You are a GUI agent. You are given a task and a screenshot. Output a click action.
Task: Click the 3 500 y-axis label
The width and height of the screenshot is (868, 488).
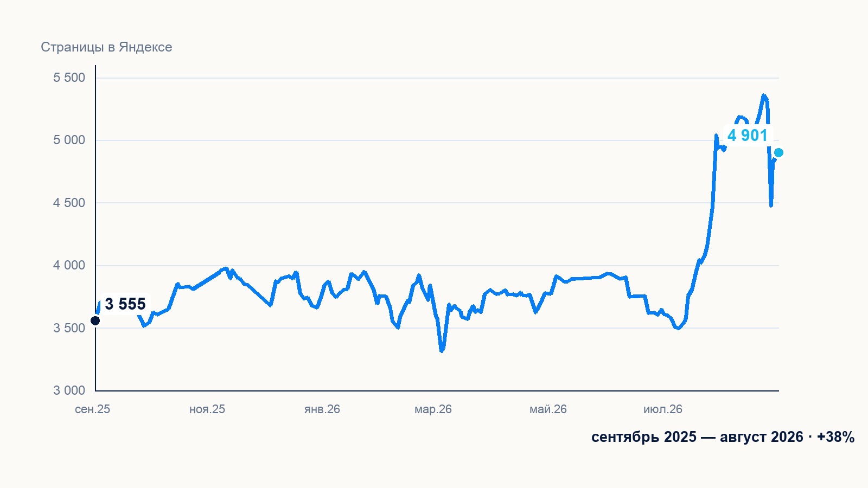tap(69, 328)
